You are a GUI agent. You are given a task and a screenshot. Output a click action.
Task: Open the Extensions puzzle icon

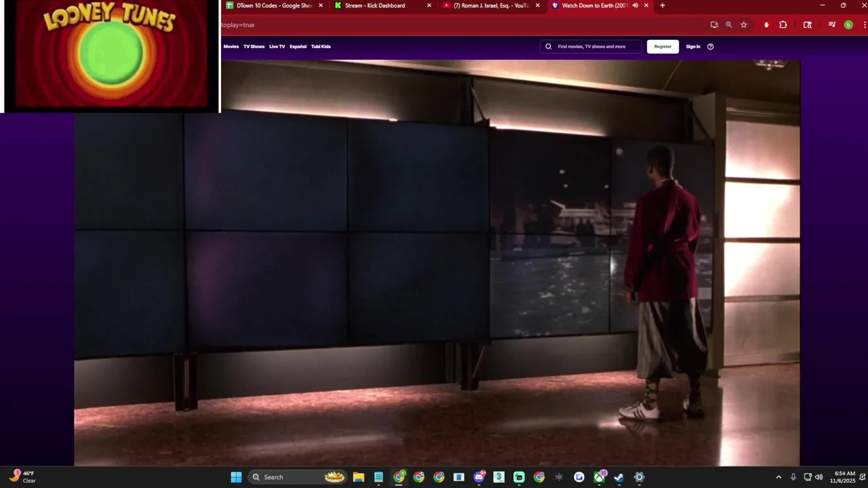click(783, 24)
